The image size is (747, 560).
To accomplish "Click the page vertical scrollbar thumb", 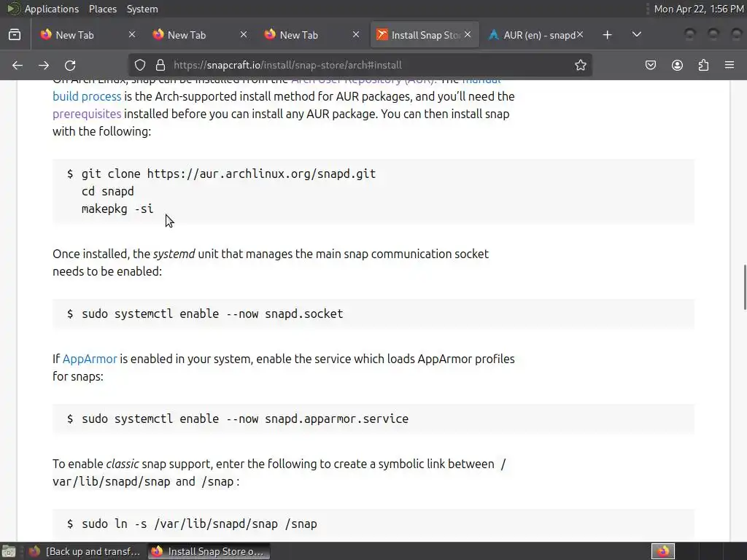I will tap(744, 287).
